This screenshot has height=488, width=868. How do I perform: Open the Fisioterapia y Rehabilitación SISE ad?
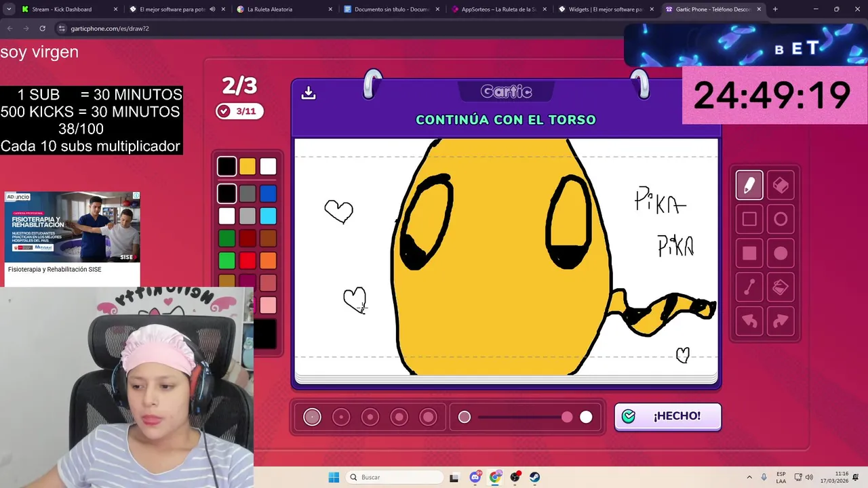click(54, 269)
